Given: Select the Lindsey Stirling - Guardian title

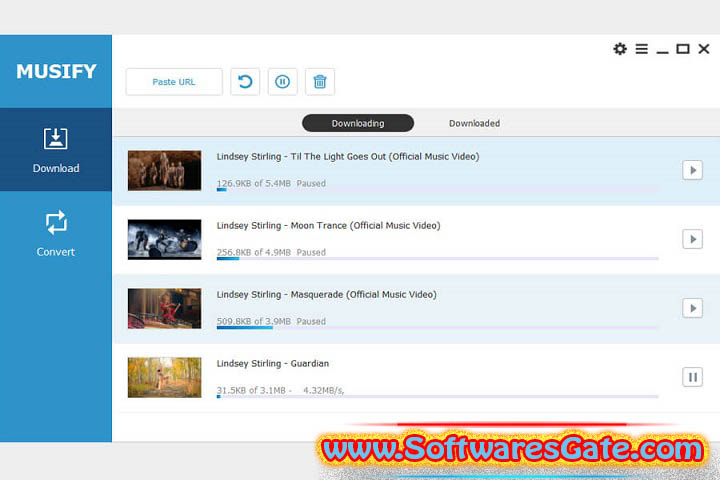Looking at the screenshot, I should point(273,363).
